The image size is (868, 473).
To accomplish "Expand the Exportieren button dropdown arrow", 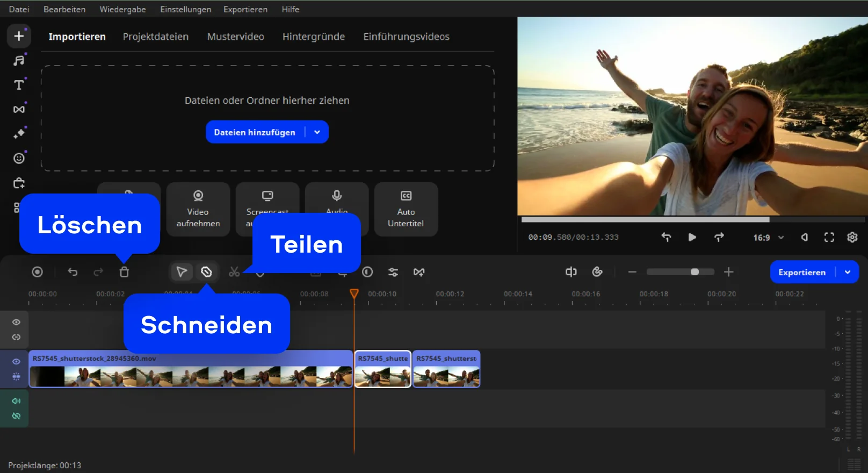I will click(848, 272).
